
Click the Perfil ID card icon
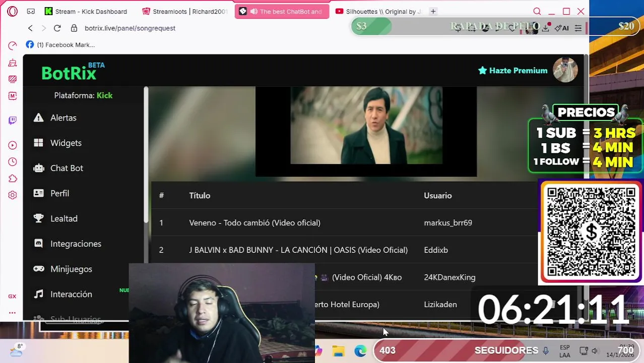point(38,193)
